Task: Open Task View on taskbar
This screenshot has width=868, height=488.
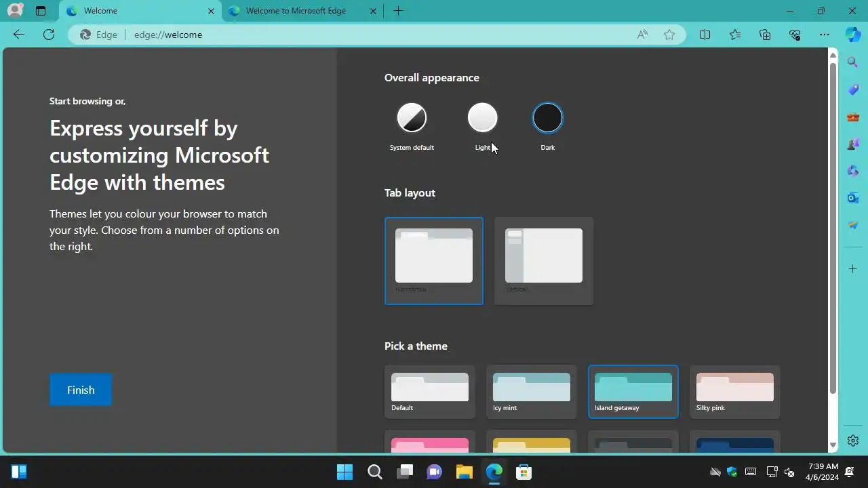Action: click(x=405, y=472)
